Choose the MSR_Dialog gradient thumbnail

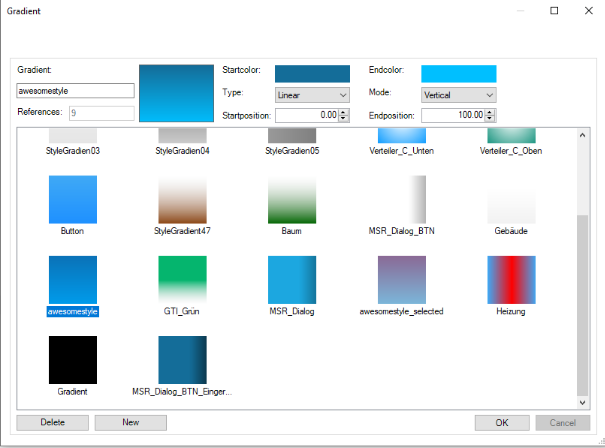pyautogui.click(x=292, y=280)
